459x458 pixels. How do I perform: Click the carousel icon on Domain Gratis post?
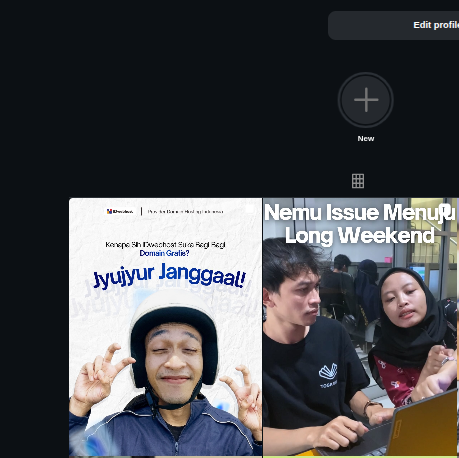(249, 209)
